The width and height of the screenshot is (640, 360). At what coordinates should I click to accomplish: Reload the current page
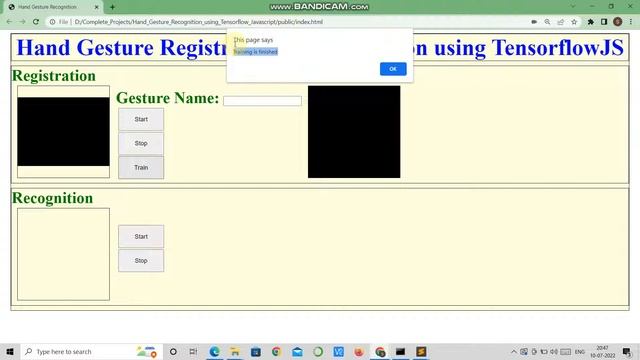point(36,22)
